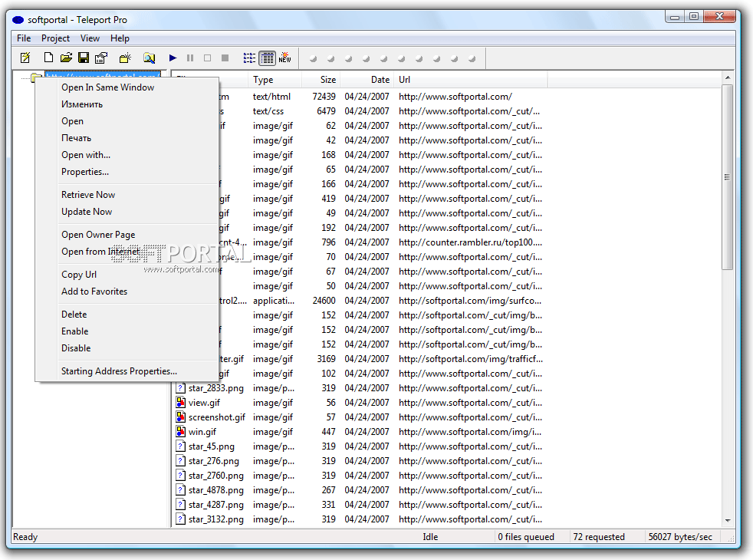Choose Open in the context menu
753x560 pixels.
[127, 121]
